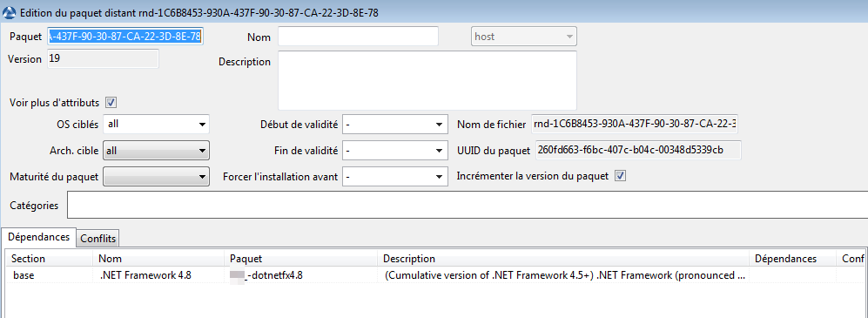Focus the Description text area

[427, 80]
